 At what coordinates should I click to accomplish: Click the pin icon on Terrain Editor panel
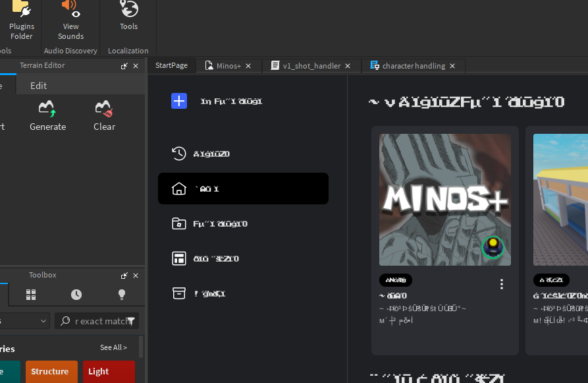[124, 65]
